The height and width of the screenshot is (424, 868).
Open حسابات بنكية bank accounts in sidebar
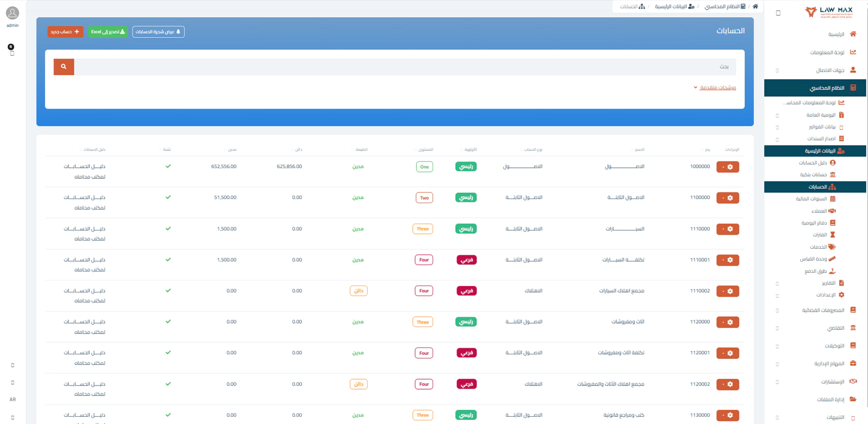[817, 175]
